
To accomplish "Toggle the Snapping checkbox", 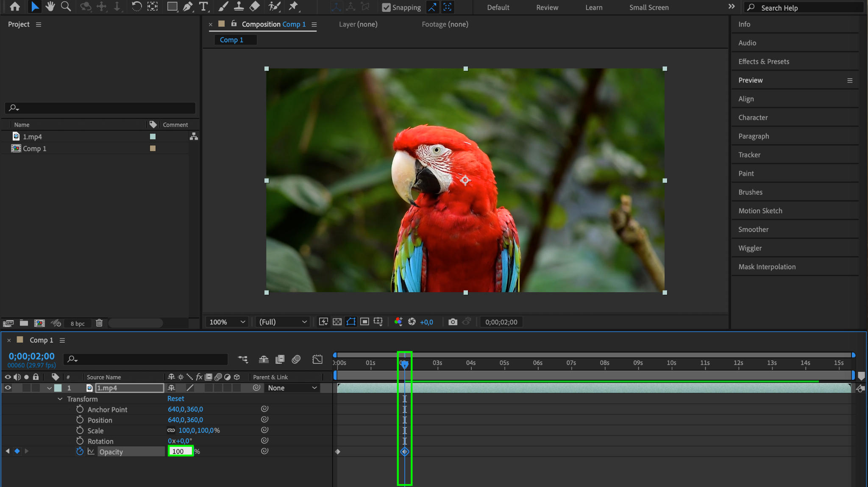I will (x=386, y=7).
